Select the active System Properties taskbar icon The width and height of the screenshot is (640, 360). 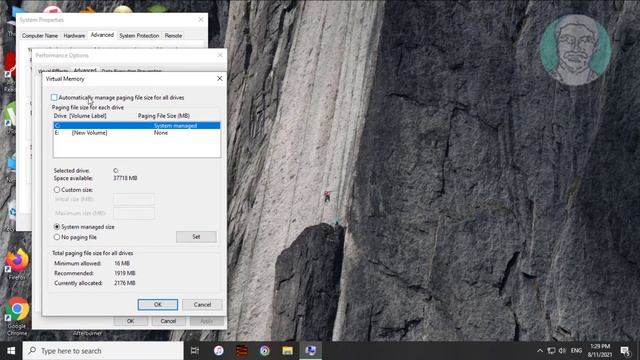coord(311,351)
